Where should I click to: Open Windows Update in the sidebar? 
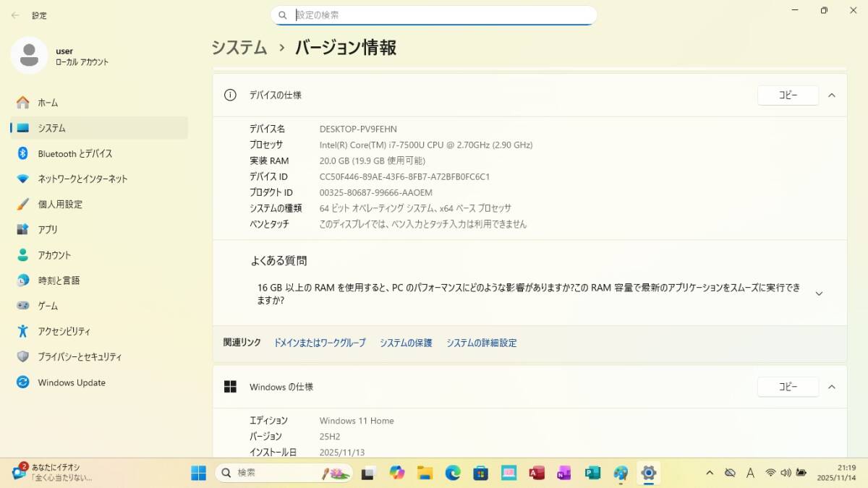tap(71, 382)
